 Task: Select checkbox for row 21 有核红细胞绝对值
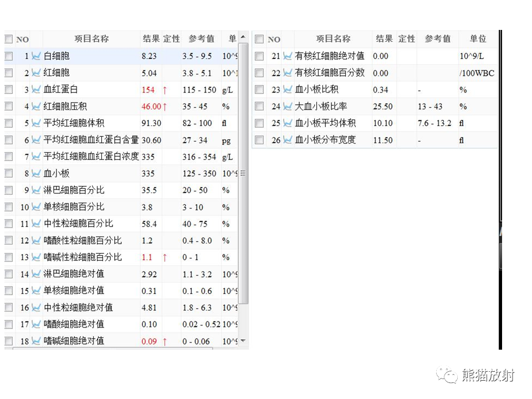[259, 56]
